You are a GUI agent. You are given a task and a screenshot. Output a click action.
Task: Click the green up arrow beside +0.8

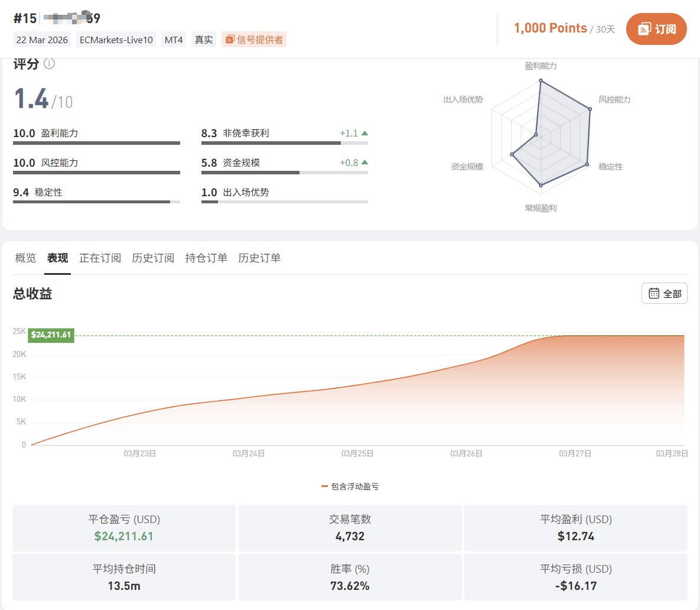coord(364,163)
